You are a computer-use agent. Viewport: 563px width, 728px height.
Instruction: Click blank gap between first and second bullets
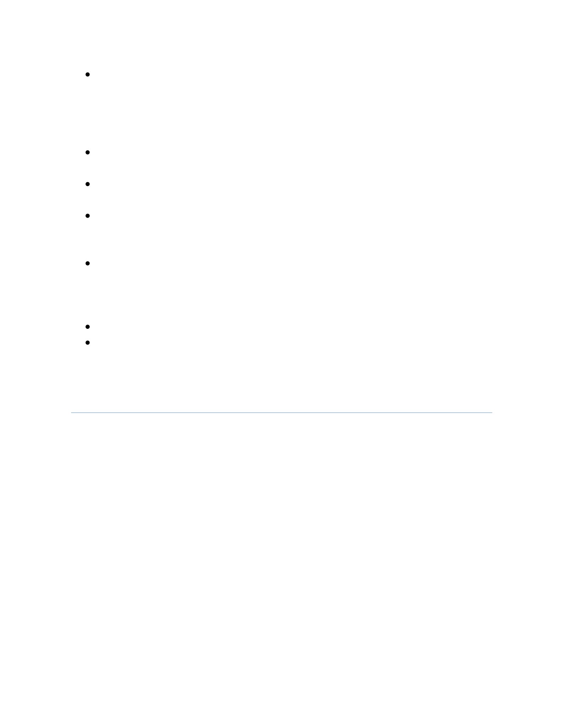point(281,114)
